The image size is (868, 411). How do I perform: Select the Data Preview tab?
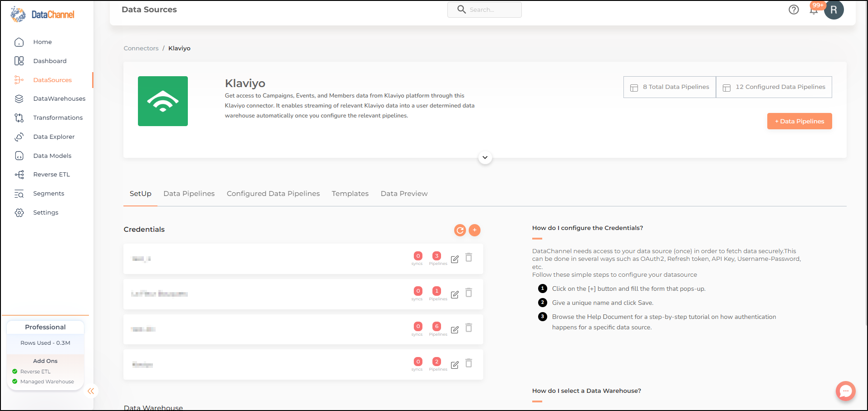pos(404,194)
